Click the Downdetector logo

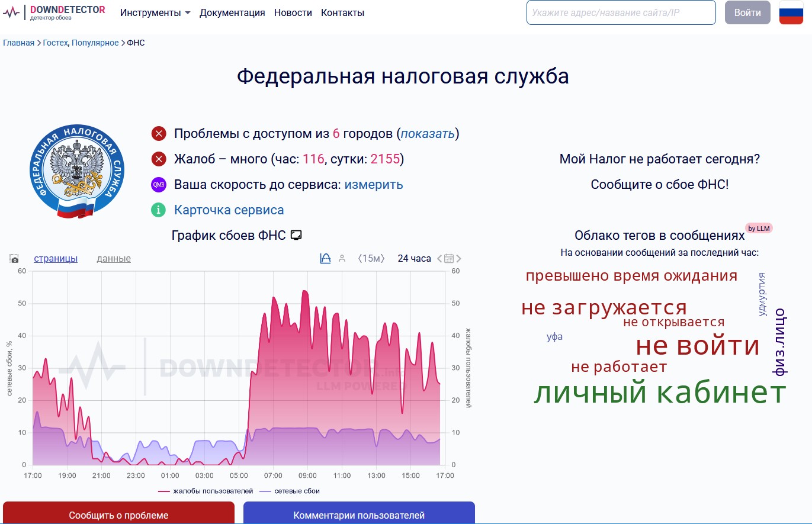pos(54,12)
